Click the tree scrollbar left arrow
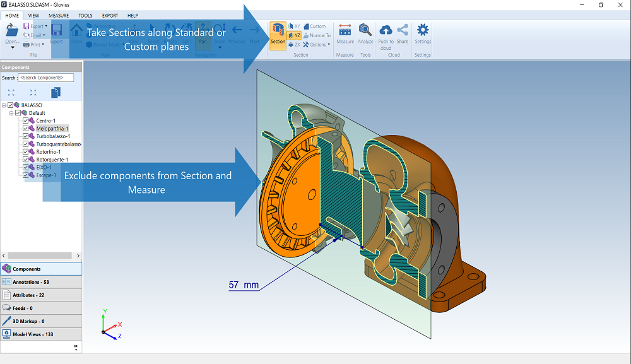 (x=4, y=255)
